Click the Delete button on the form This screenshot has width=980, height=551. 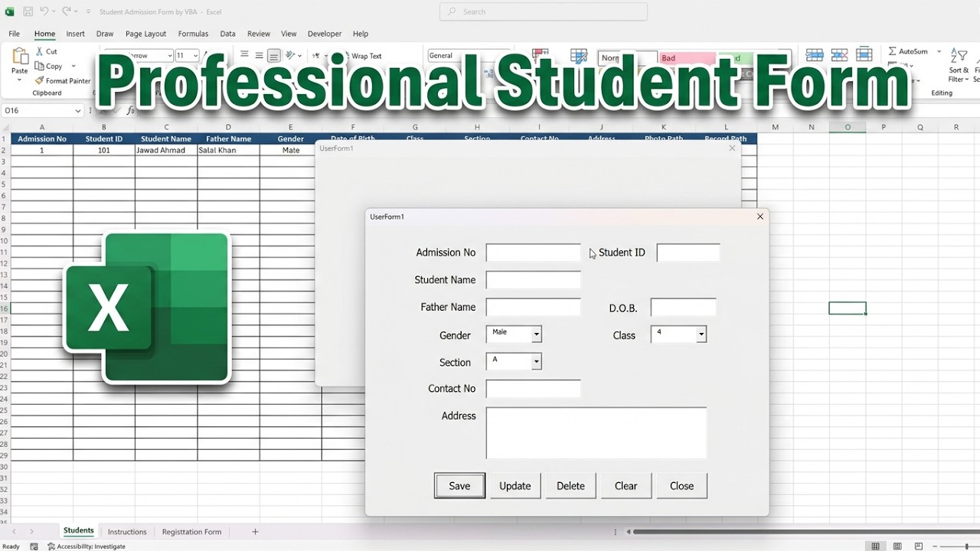tap(570, 486)
